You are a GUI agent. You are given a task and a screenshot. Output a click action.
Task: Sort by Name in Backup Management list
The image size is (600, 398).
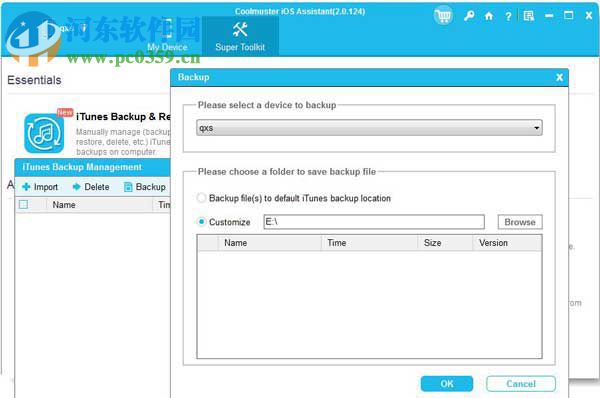point(64,205)
